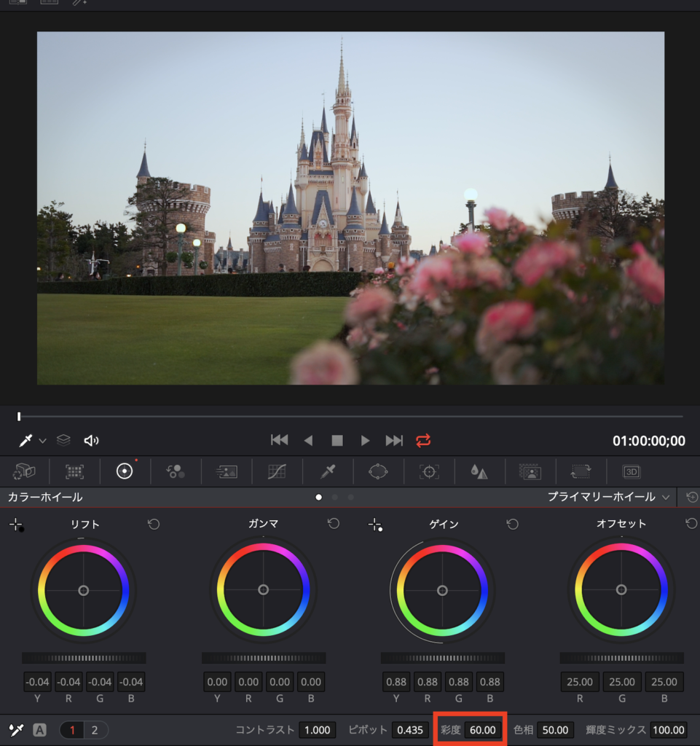Switch to page 2 of primary adjustments
The image size is (700, 746).
click(95, 730)
